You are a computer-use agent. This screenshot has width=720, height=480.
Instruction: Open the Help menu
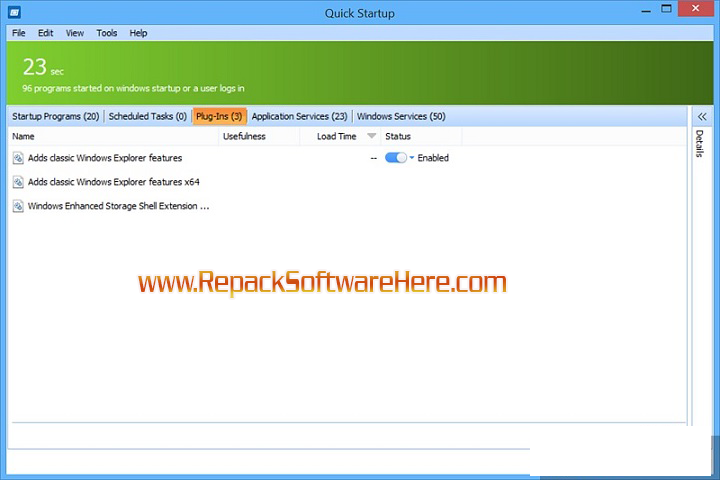pyautogui.click(x=138, y=33)
